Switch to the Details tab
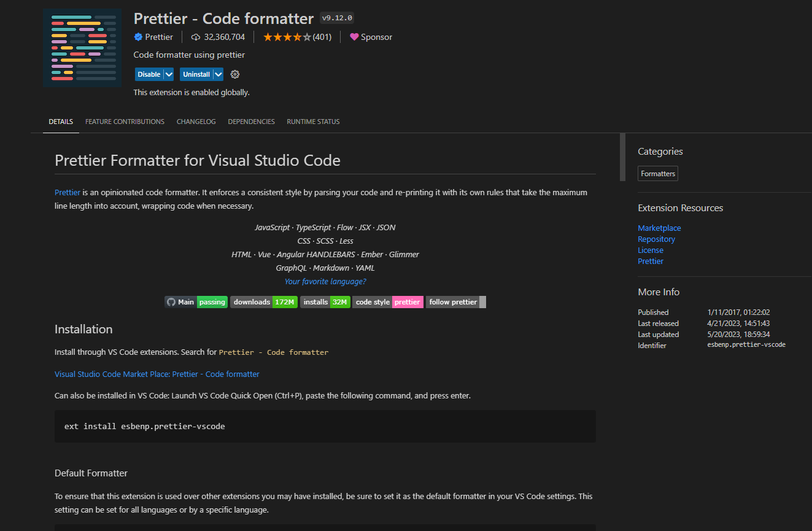812x531 pixels. [61, 122]
